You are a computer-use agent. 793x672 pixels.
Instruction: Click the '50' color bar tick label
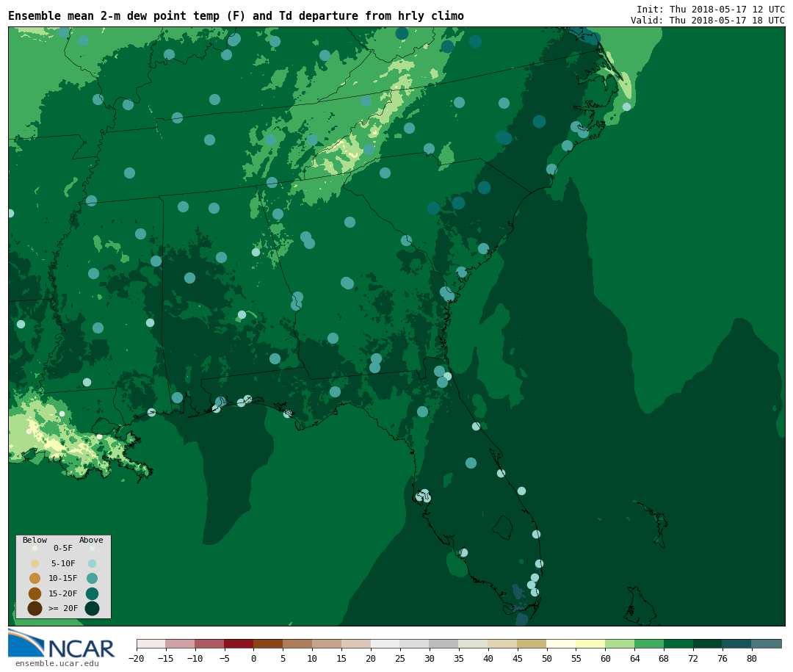(547, 658)
